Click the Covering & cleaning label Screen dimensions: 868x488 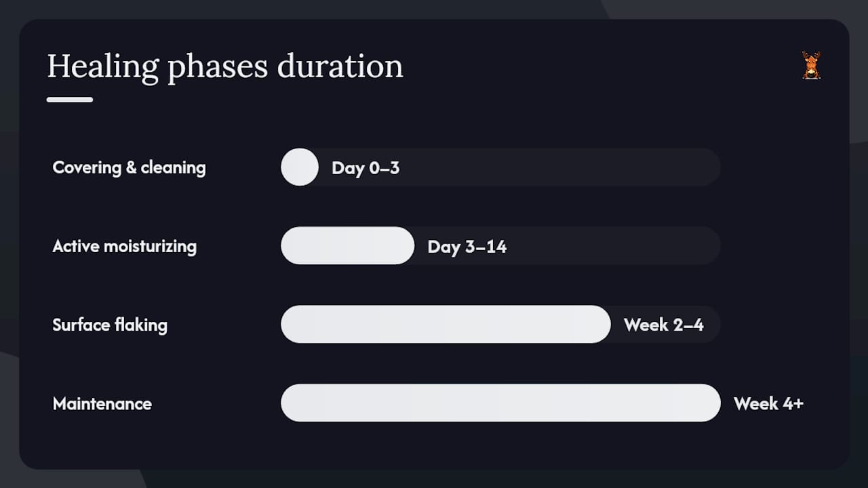pyautogui.click(x=129, y=167)
